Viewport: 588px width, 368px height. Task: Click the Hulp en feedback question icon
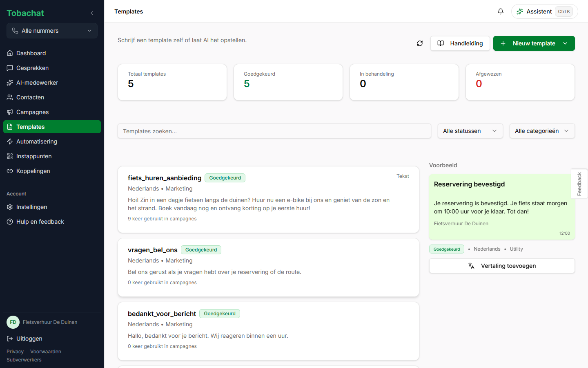tap(10, 222)
